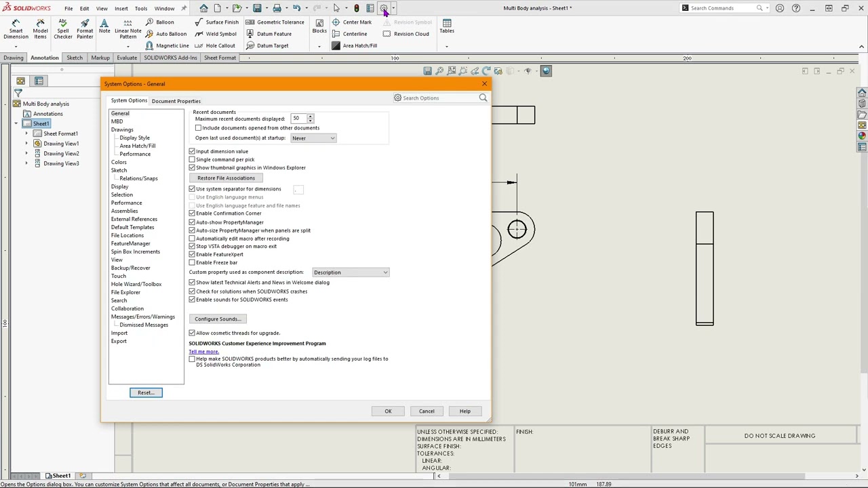Insert a Center Mark
Screen dimensions: 868x488
[351, 22]
